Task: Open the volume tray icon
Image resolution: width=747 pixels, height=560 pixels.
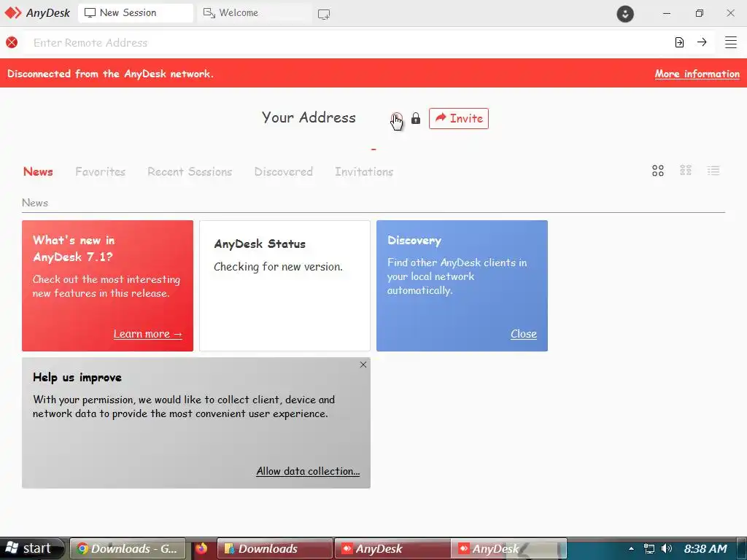Action: pyautogui.click(x=667, y=548)
